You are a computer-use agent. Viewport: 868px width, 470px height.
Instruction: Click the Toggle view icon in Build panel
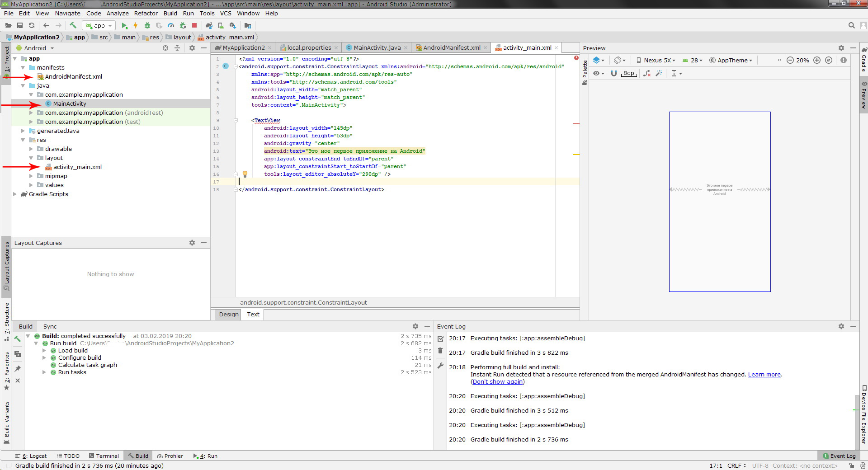tap(18, 354)
